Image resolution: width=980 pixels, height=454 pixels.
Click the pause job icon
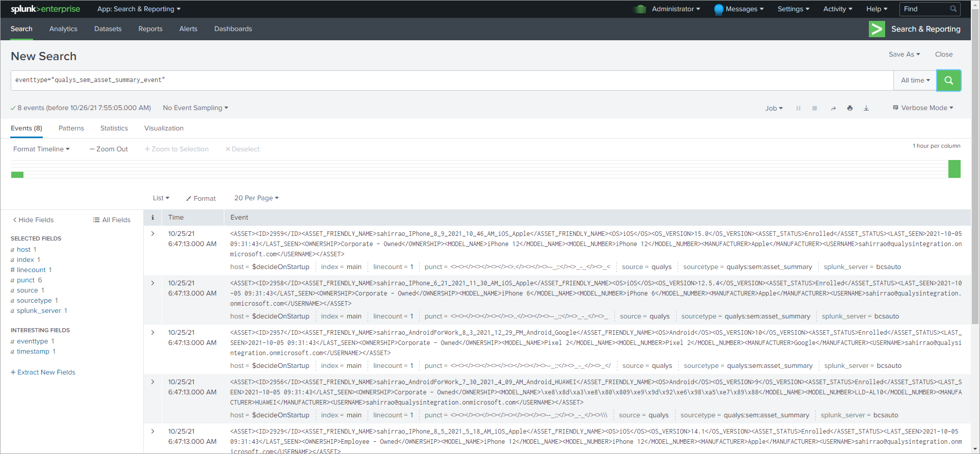798,109
